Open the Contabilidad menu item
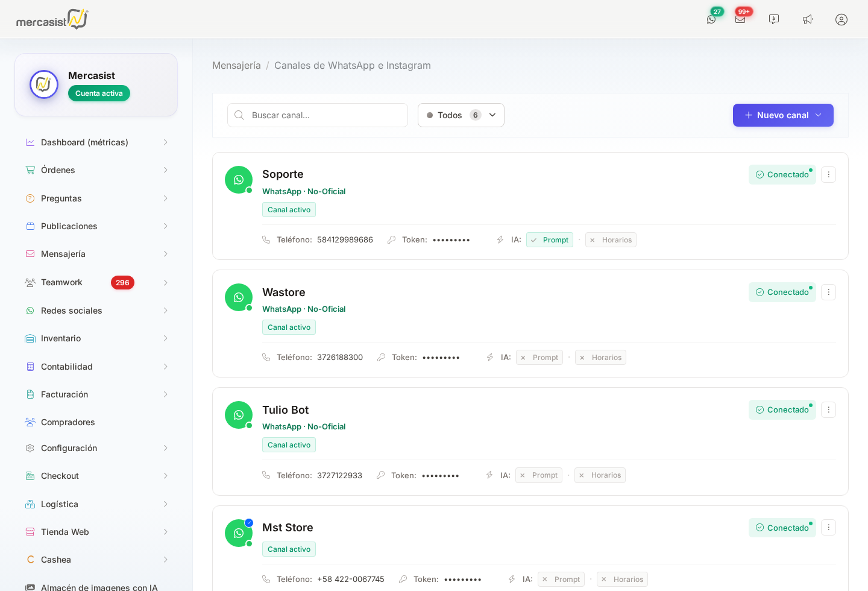 tap(96, 367)
